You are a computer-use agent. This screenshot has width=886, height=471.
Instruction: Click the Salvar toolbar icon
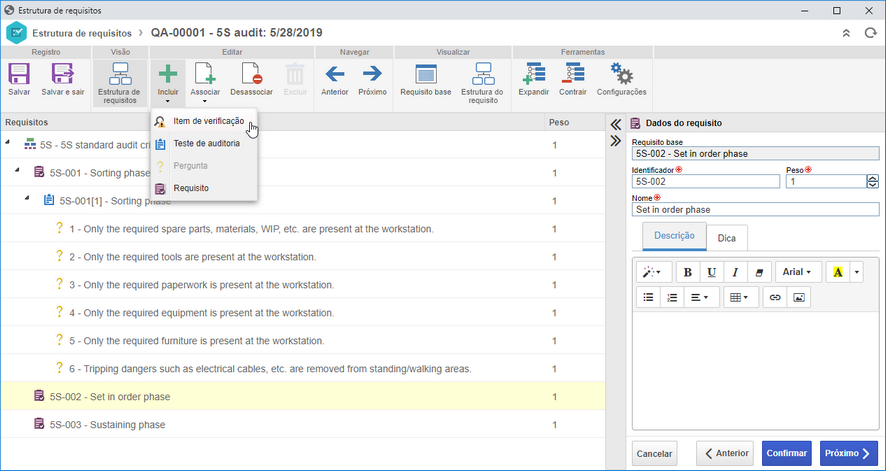[x=19, y=74]
